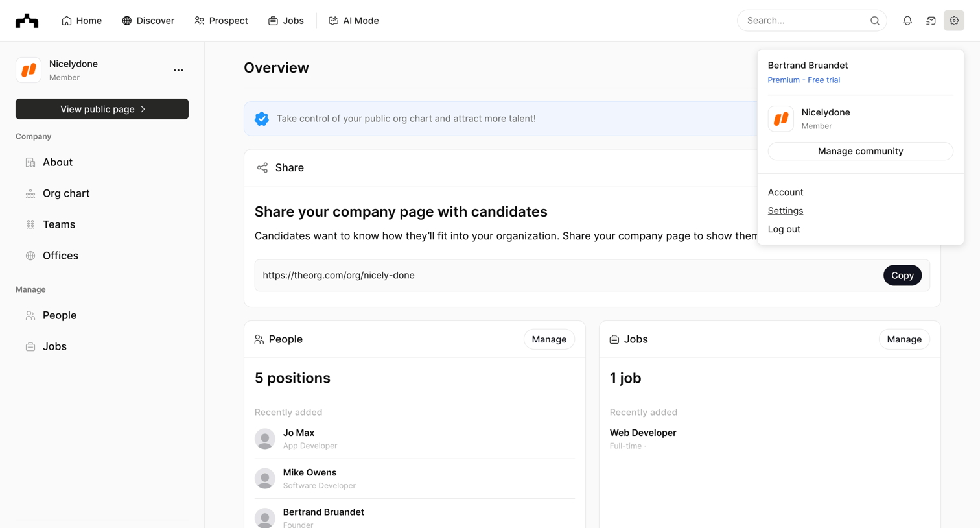This screenshot has width=980, height=528.
Task: Open Offices in sidebar
Action: pyautogui.click(x=102, y=256)
